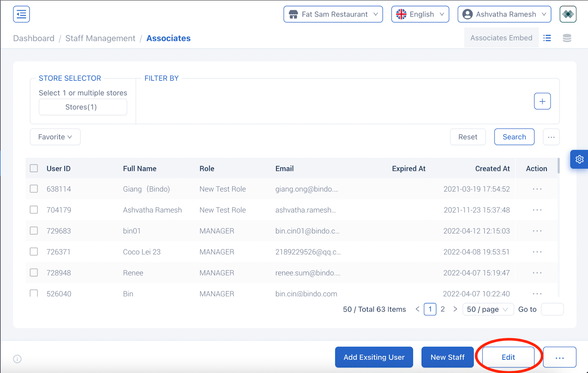The height and width of the screenshot is (373, 588).
Task: Add a filter with plus icon
Action: (542, 101)
